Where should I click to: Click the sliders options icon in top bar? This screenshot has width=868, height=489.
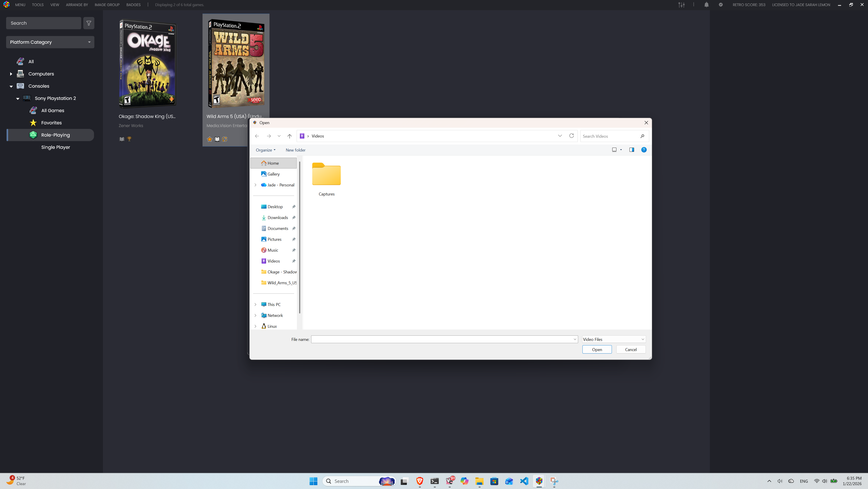coord(681,5)
